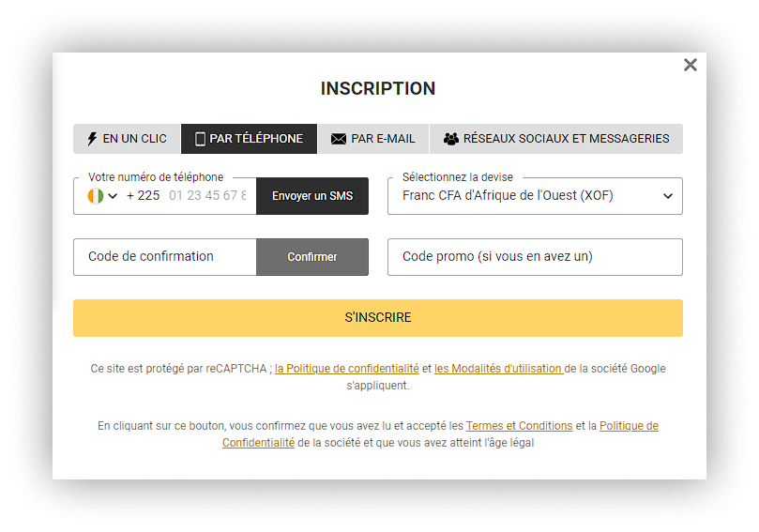This screenshot has height=532, width=759.
Task: Click the Ivory Coast flag icon
Action: pos(95,196)
